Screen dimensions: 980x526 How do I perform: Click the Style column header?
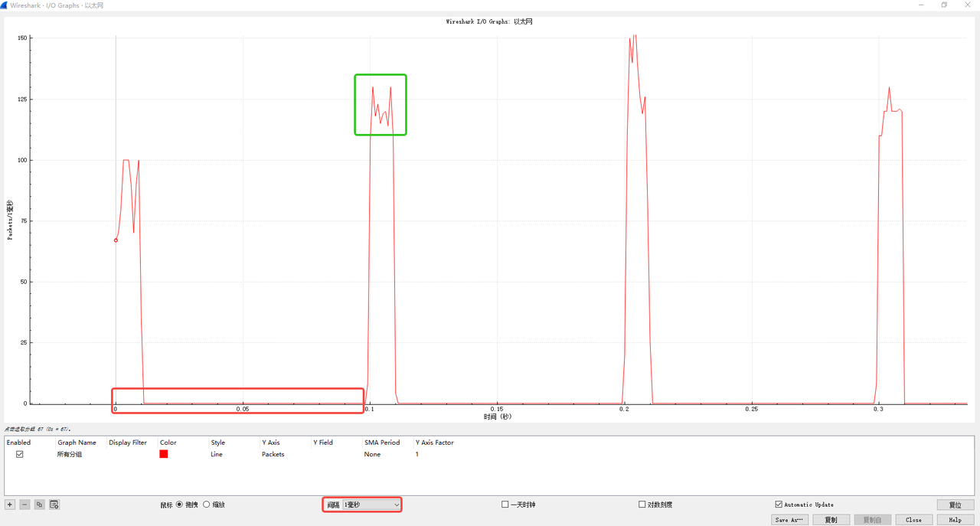(218, 443)
